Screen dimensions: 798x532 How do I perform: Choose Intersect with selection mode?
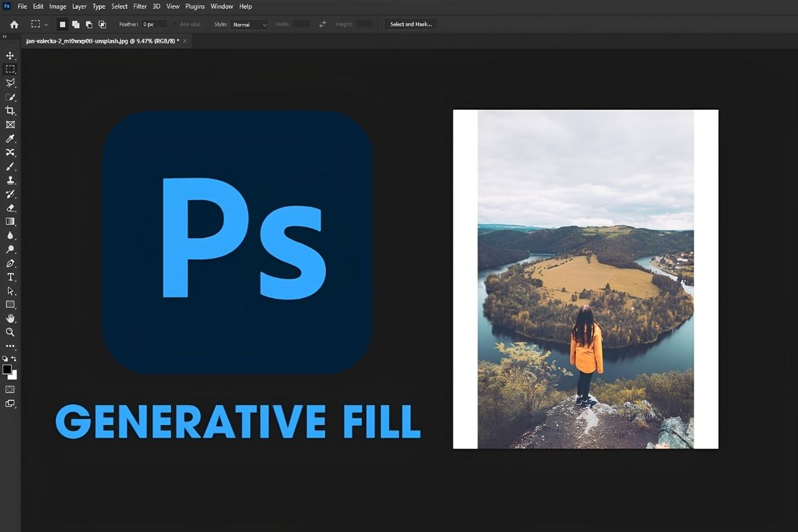pyautogui.click(x=102, y=25)
